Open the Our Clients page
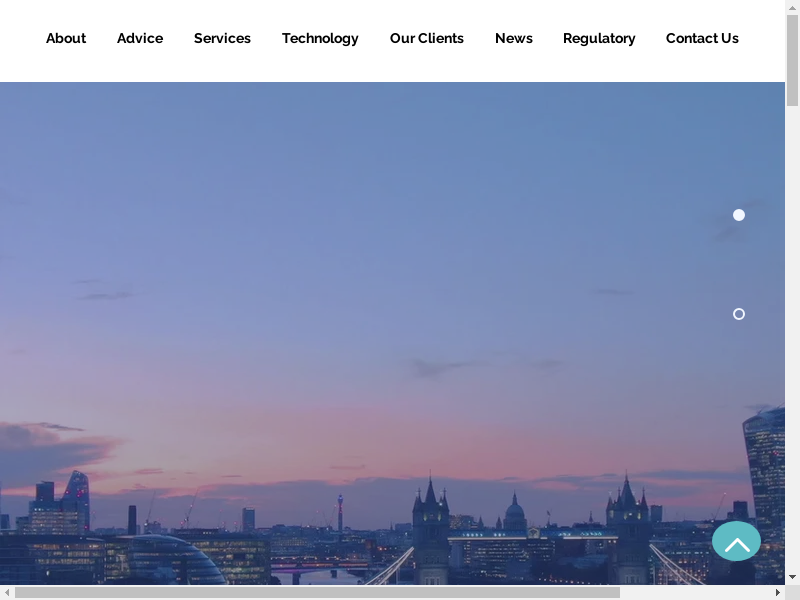The height and width of the screenshot is (600, 800). [x=427, y=38]
